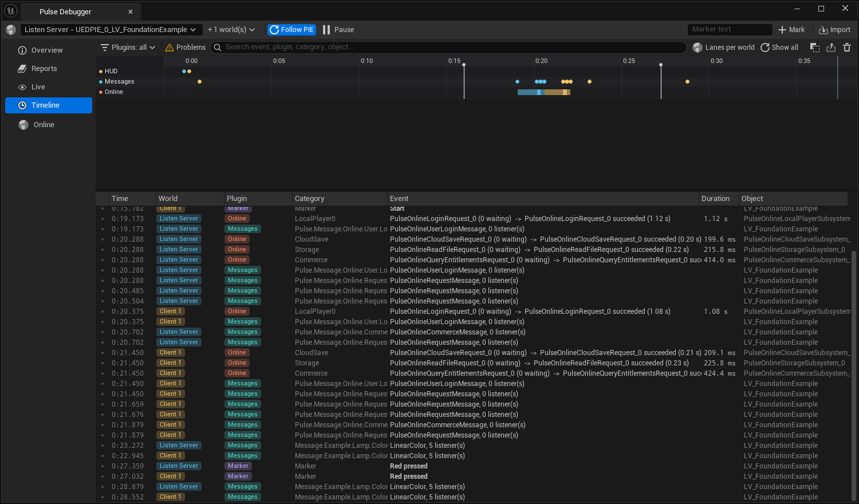This screenshot has width=859, height=504.
Task: Toggle the Problems filter
Action: click(x=185, y=48)
